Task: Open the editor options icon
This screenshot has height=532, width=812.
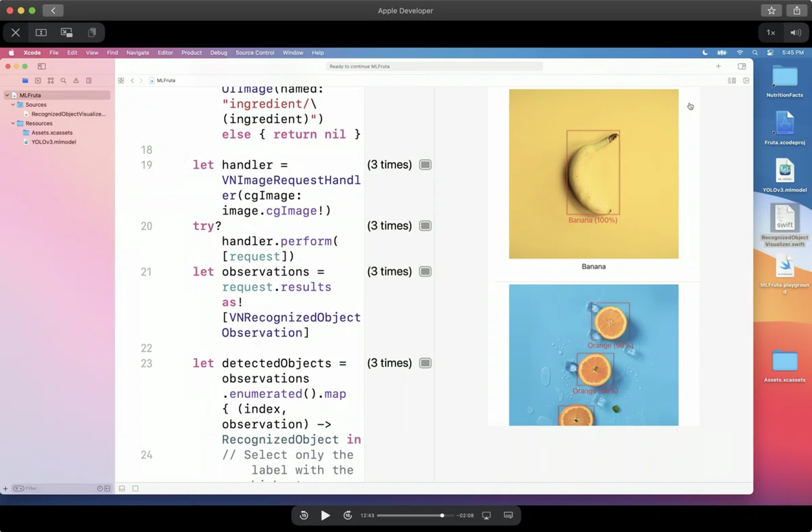Action: [x=731, y=81]
